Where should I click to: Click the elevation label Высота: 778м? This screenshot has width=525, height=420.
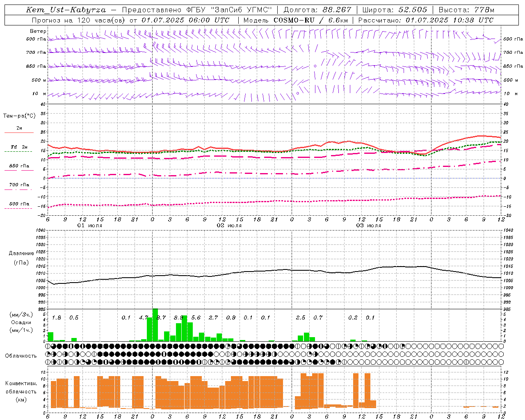coord(466,10)
